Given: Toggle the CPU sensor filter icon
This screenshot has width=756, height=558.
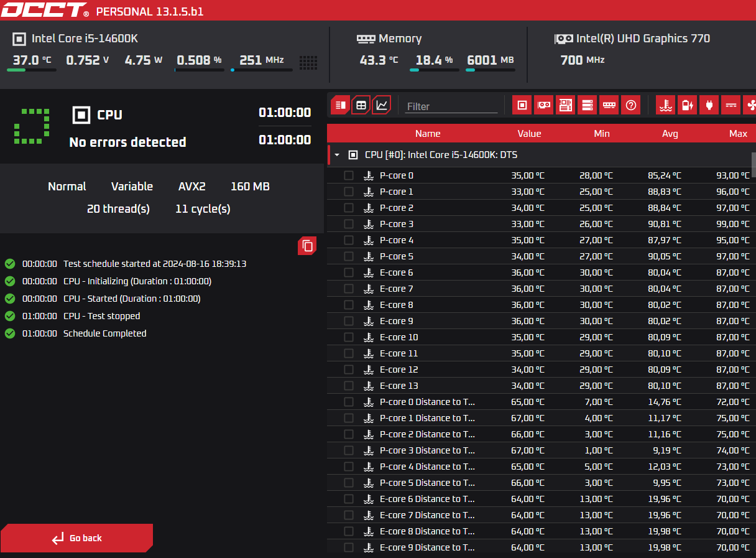Looking at the screenshot, I should pos(522,105).
